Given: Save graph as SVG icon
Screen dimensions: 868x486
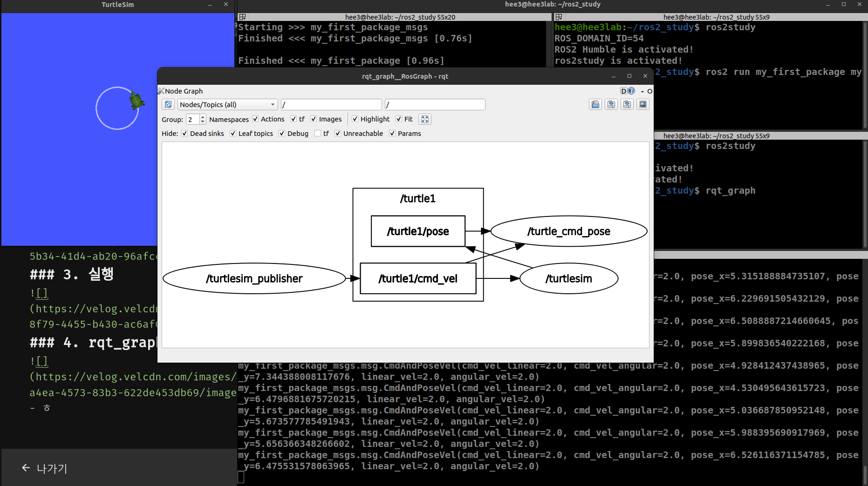Looking at the screenshot, I should click(x=627, y=105).
